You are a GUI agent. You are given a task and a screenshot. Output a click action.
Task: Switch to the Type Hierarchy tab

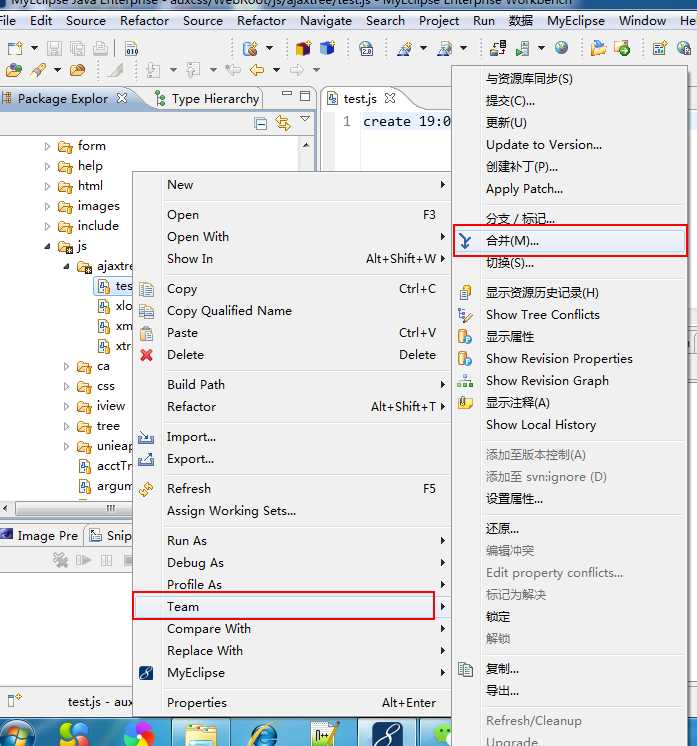coord(208,99)
